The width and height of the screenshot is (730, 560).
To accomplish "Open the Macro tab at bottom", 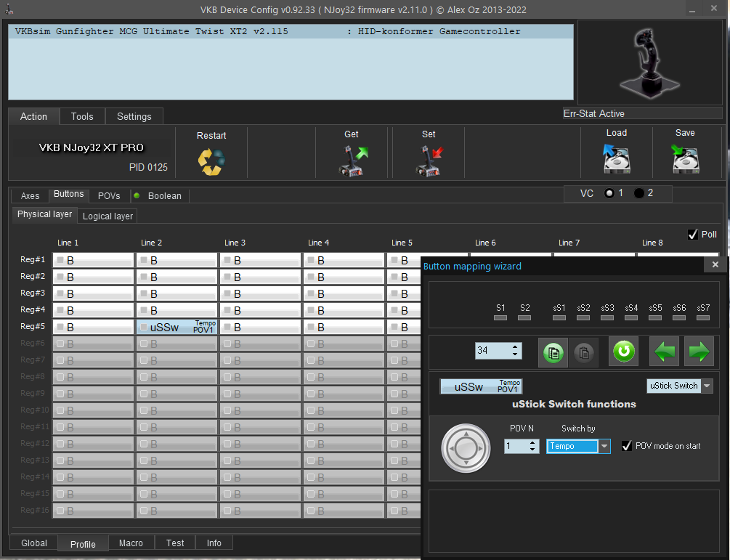I will point(131,543).
